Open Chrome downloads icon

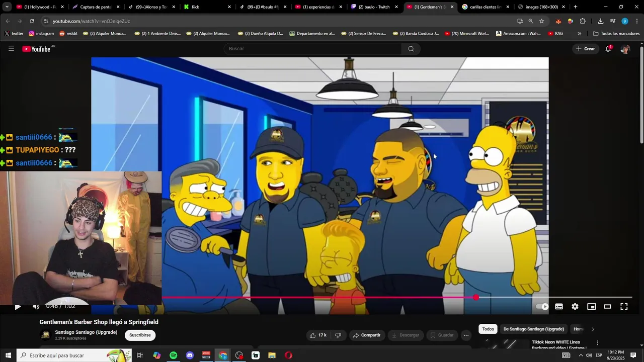pos(601,21)
